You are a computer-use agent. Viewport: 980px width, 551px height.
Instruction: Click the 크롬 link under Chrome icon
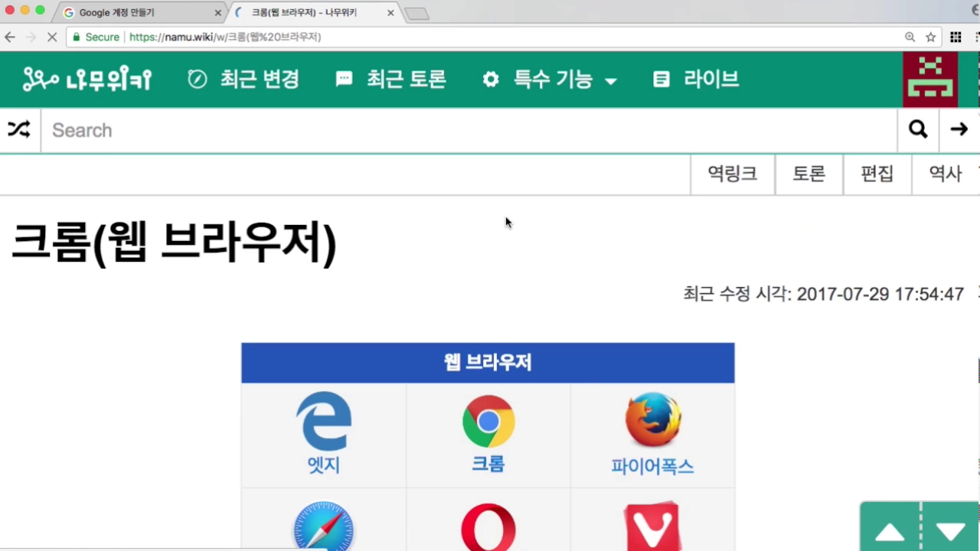coord(488,464)
